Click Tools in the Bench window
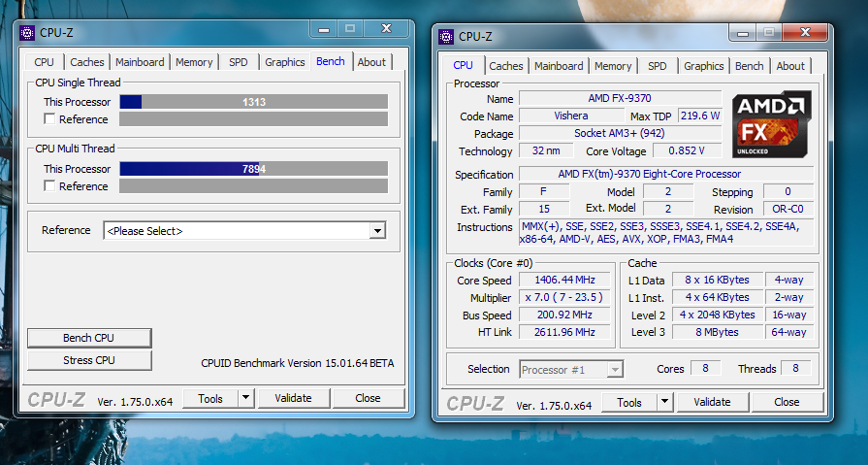 click(x=210, y=398)
